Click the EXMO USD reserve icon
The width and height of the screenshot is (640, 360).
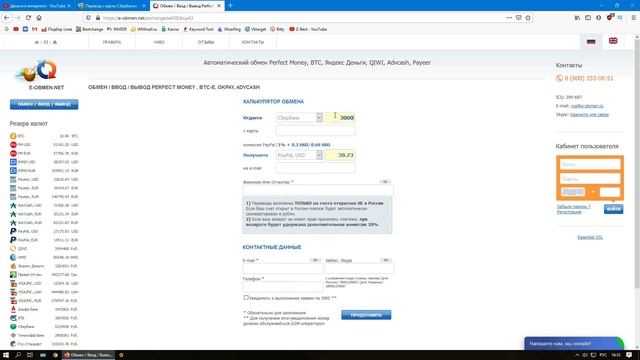click(13, 162)
